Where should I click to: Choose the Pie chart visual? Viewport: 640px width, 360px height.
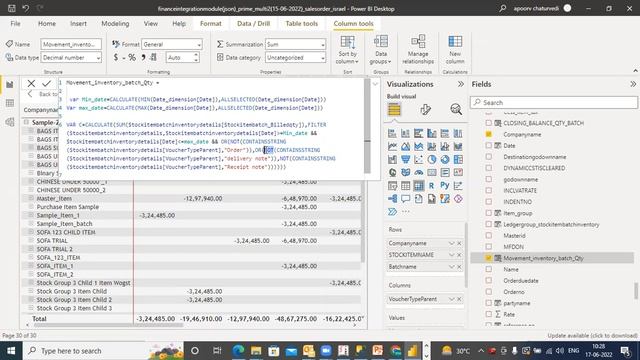click(431, 159)
